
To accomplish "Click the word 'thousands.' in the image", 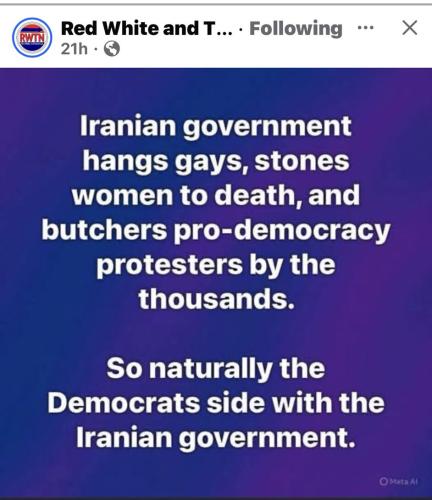I will tap(217, 298).
